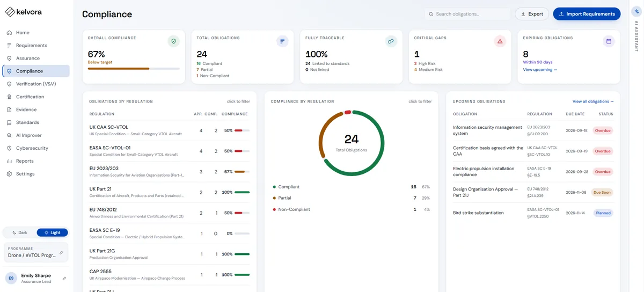Screen dimensions: 644x292
Task: Click Partial legend entry
Action: 352,198
